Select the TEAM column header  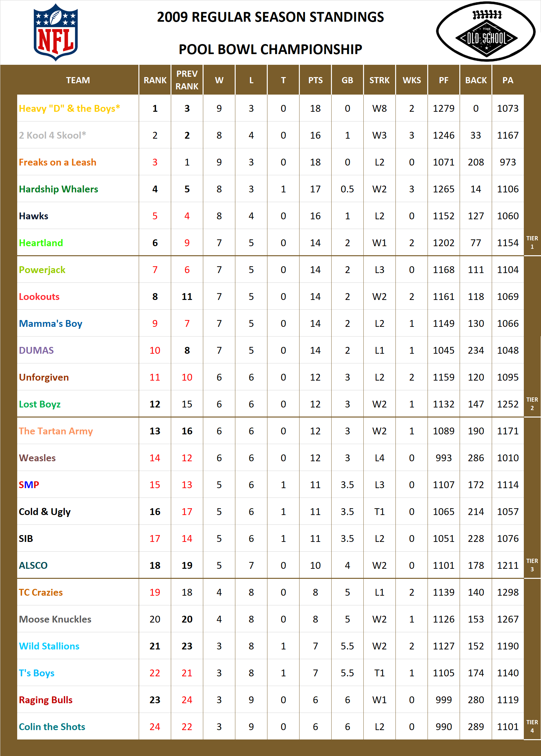click(78, 80)
